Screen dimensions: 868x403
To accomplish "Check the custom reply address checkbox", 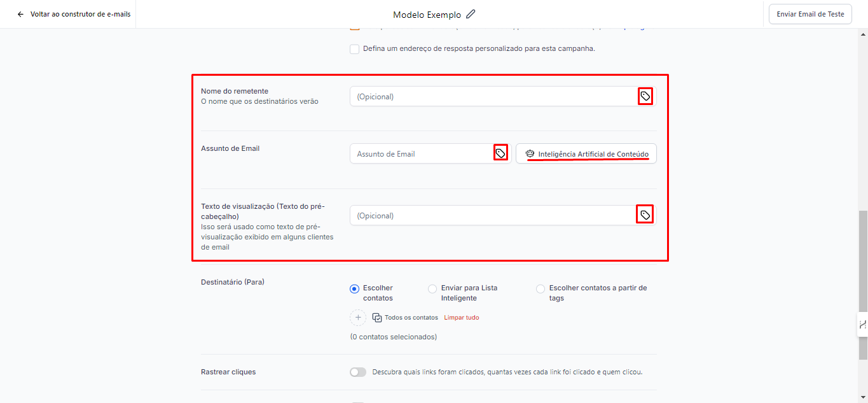I will 355,49.
